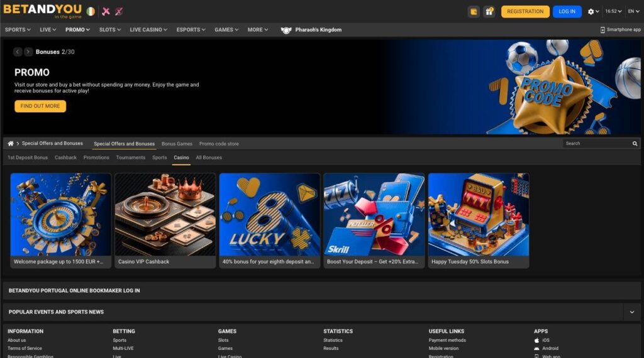Image resolution: width=644 pixels, height=358 pixels.
Task: Click the Ireland flag icon by logo
Action: [x=91, y=11]
